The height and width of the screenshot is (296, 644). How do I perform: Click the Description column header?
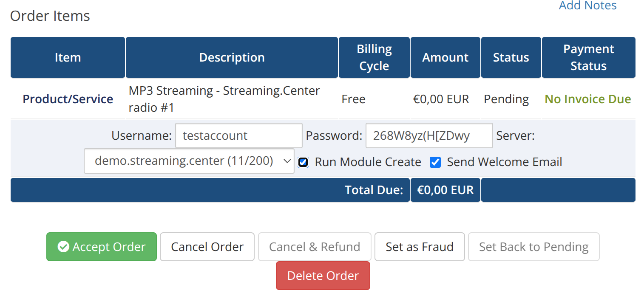pyautogui.click(x=232, y=57)
